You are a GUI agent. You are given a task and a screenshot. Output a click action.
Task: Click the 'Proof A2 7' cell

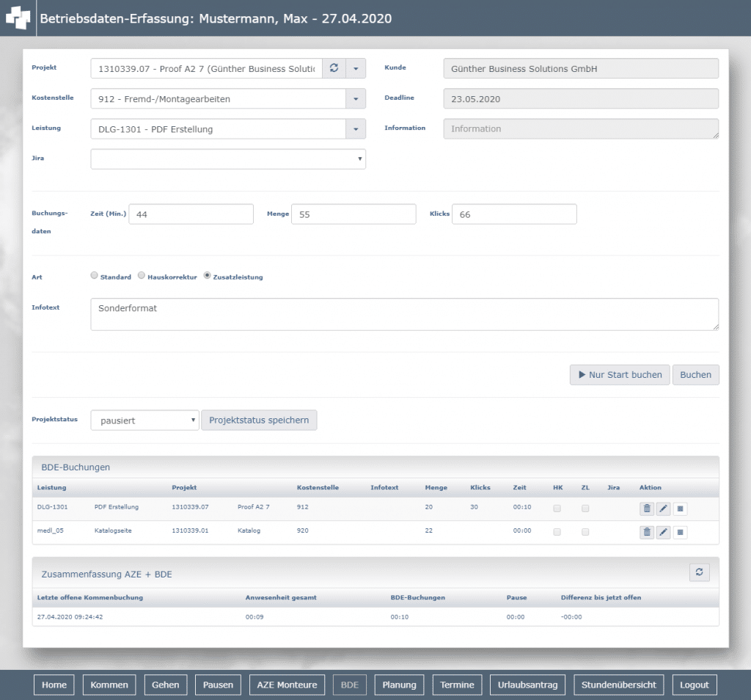point(253,507)
